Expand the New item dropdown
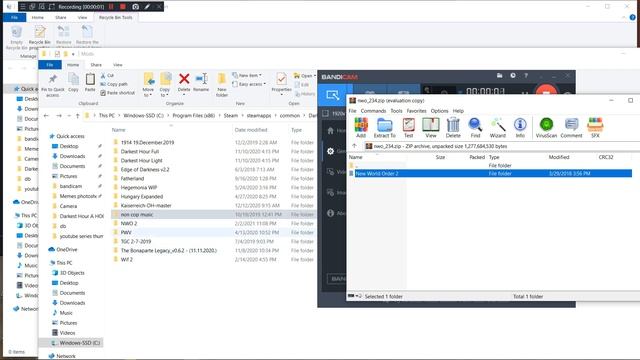This screenshot has width=640, height=360. pyautogui.click(x=247, y=76)
